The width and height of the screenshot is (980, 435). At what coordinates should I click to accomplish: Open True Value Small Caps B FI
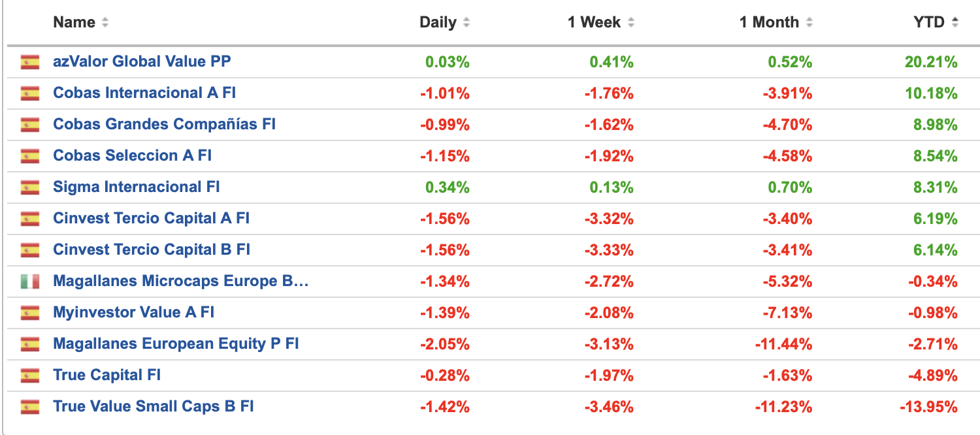[x=154, y=406]
